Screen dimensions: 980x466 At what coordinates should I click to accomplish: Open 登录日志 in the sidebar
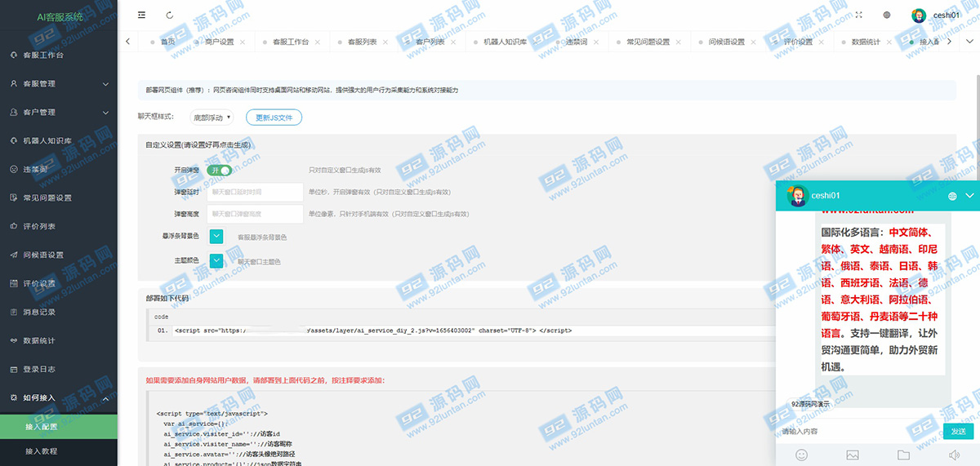pos(59,369)
